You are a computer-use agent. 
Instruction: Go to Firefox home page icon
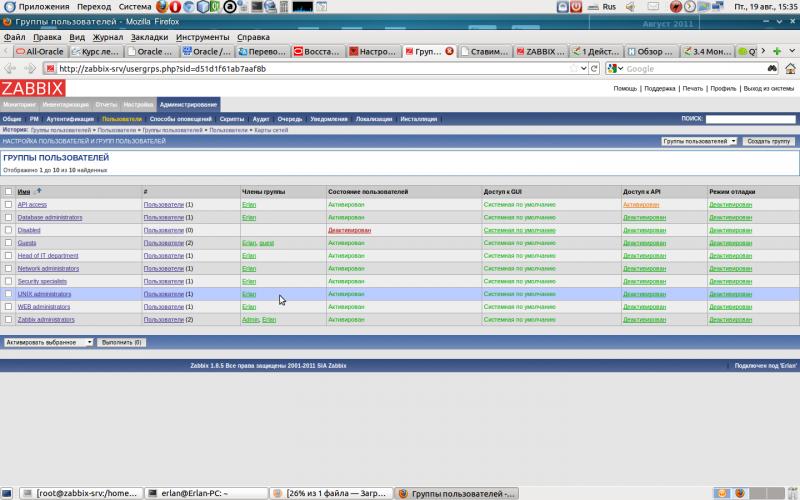click(790, 68)
